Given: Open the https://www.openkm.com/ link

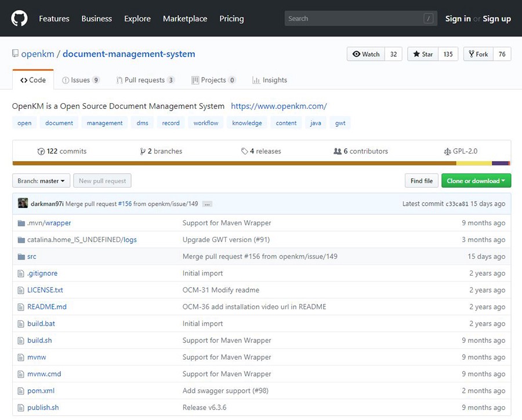Looking at the screenshot, I should click(x=278, y=106).
